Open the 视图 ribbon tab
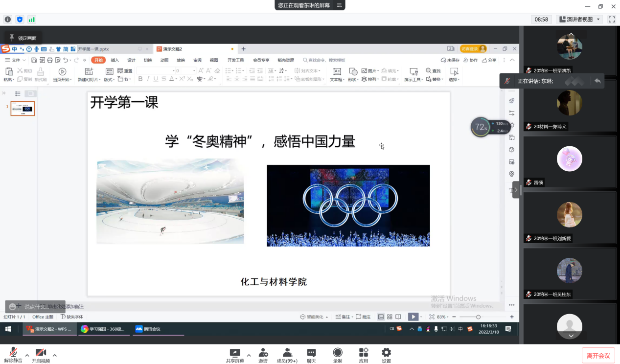The width and height of the screenshot is (620, 364). tap(214, 60)
